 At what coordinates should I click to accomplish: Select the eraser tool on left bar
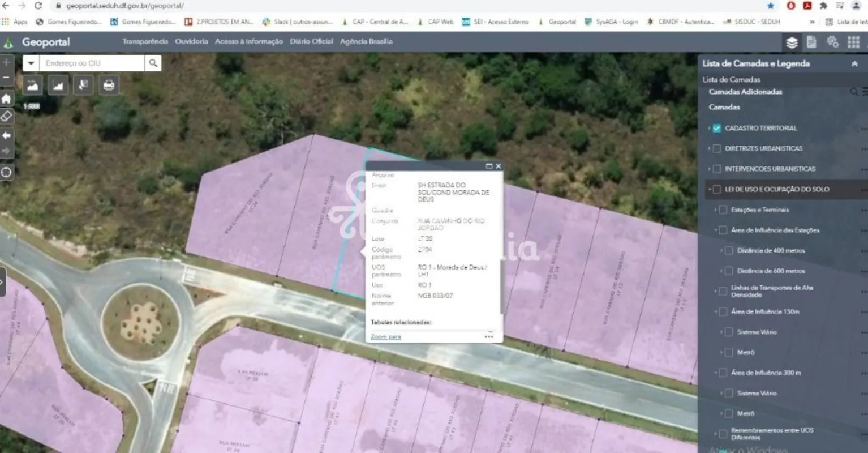pyautogui.click(x=6, y=117)
